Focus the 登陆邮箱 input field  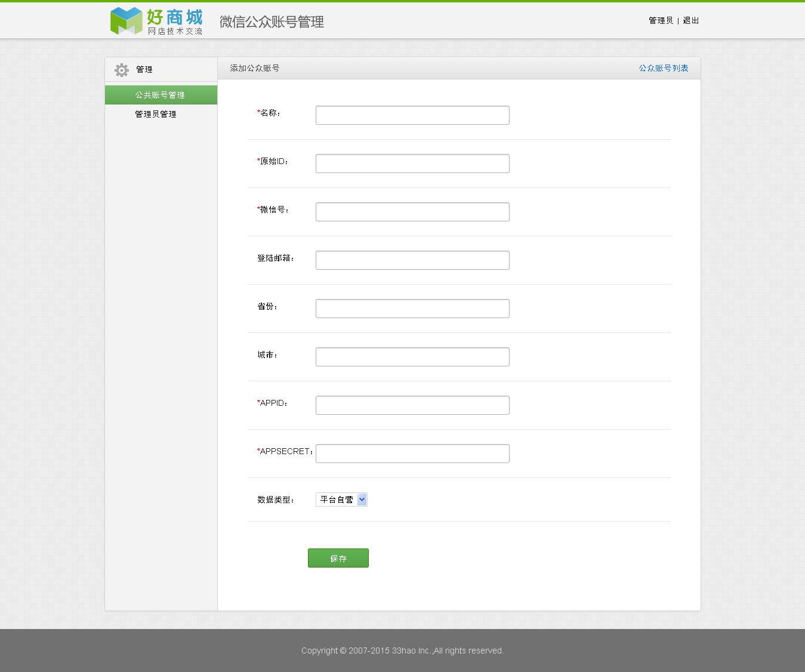click(412, 260)
